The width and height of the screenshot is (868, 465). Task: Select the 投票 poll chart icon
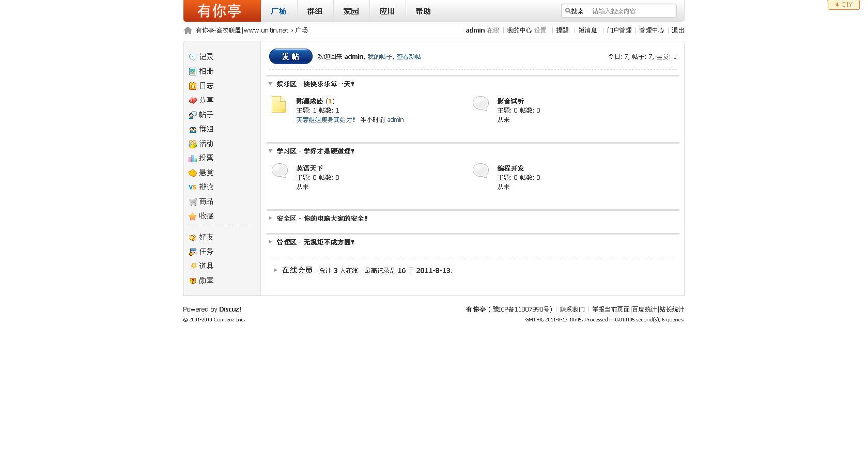tap(193, 158)
